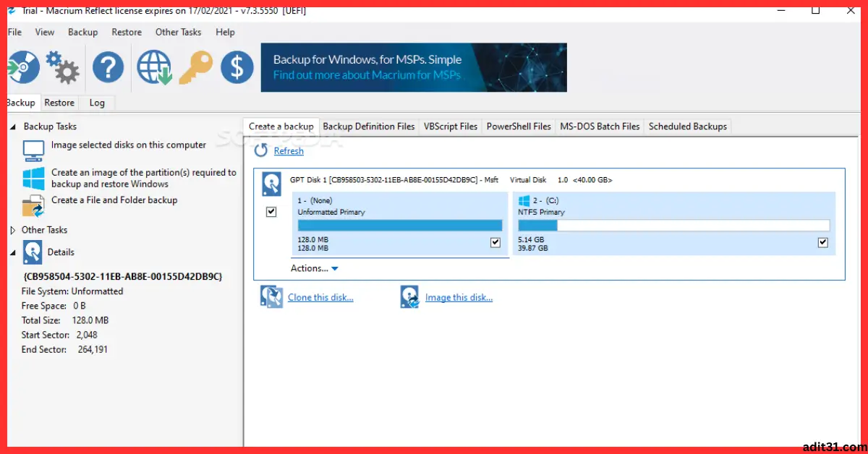Select partition 2 (C:) NTFS Primary
This screenshot has height=454, width=868.
pos(674,223)
